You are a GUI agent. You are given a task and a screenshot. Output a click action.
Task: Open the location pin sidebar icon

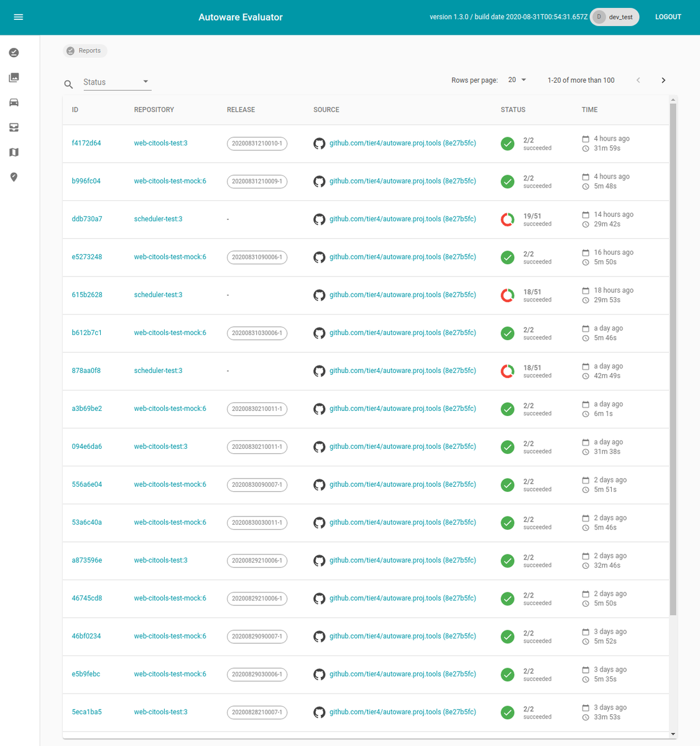coord(14,177)
